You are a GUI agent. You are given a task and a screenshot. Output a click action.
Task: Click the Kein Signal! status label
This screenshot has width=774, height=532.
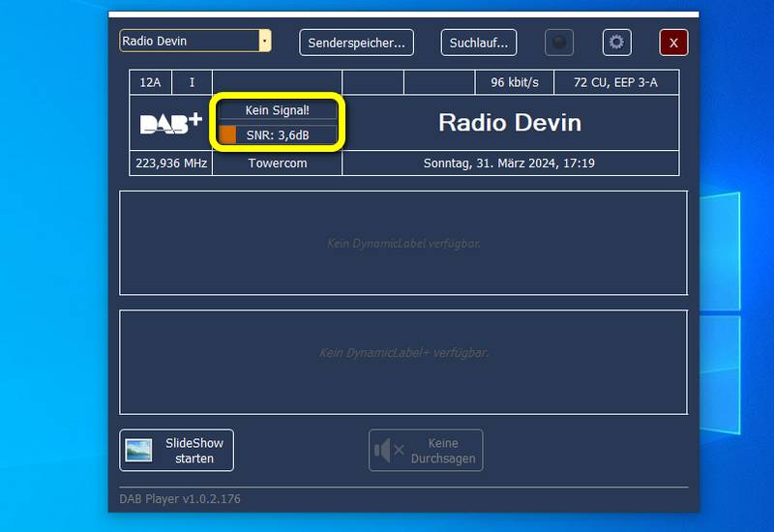click(x=278, y=110)
